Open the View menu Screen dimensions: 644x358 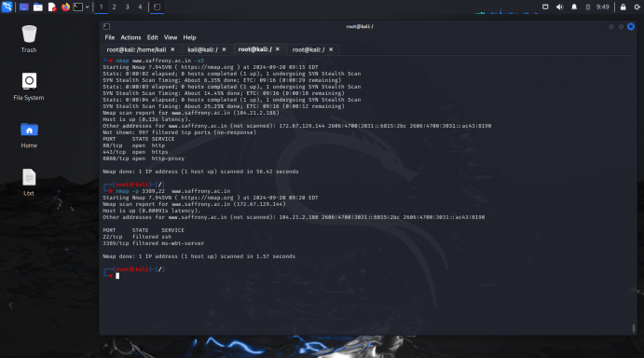tap(171, 37)
